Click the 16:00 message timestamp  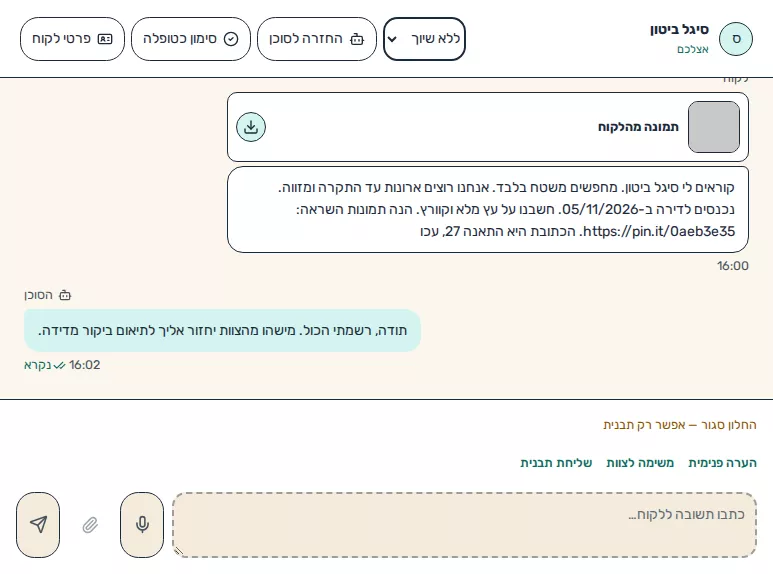[733, 266]
